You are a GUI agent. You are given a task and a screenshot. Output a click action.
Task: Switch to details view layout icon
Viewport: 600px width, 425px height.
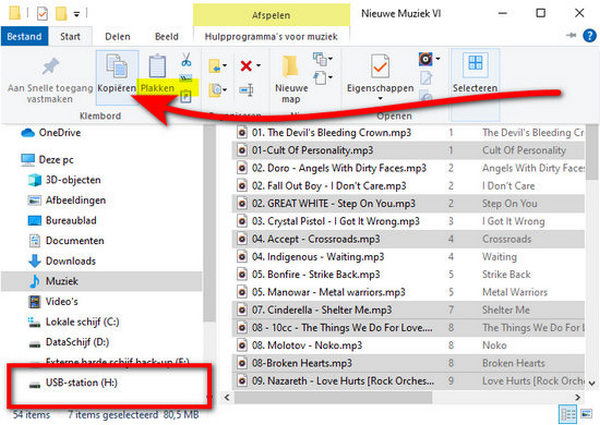[568, 414]
